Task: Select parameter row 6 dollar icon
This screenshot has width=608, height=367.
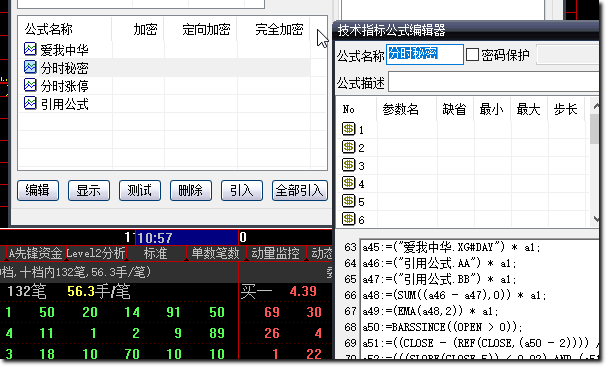Action: point(348,219)
